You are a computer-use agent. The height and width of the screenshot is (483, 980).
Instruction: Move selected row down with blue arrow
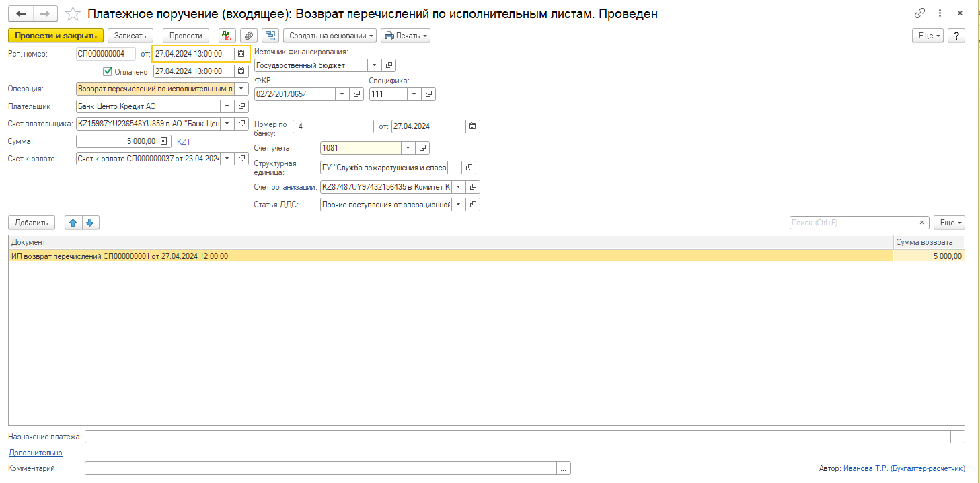(90, 222)
